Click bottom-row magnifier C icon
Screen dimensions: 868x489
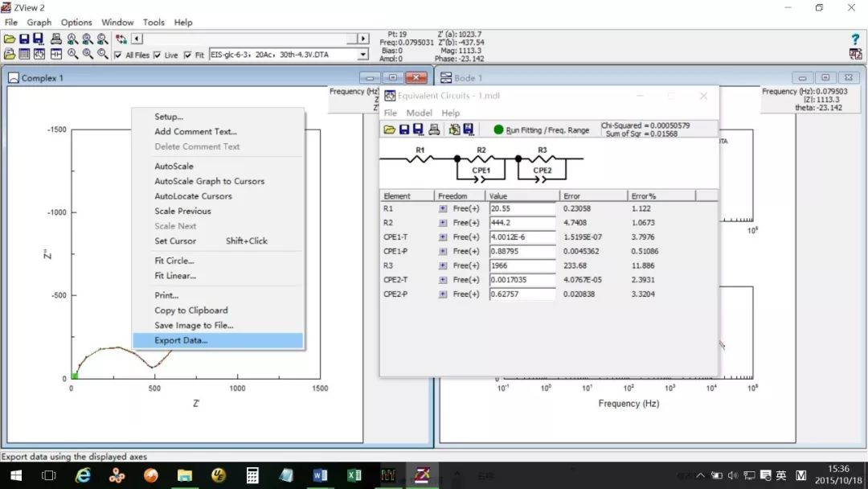pyautogui.click(x=102, y=54)
